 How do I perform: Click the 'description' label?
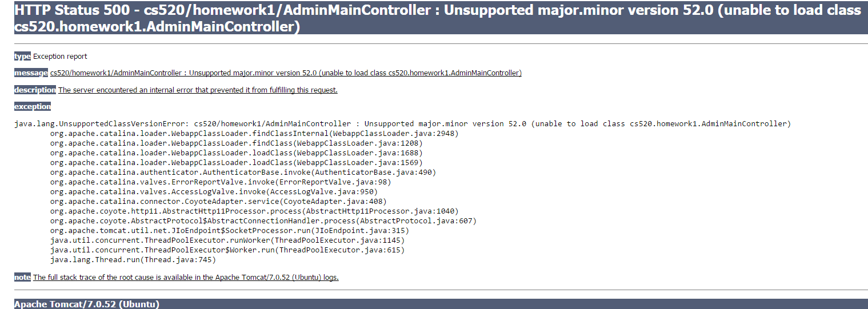click(35, 90)
